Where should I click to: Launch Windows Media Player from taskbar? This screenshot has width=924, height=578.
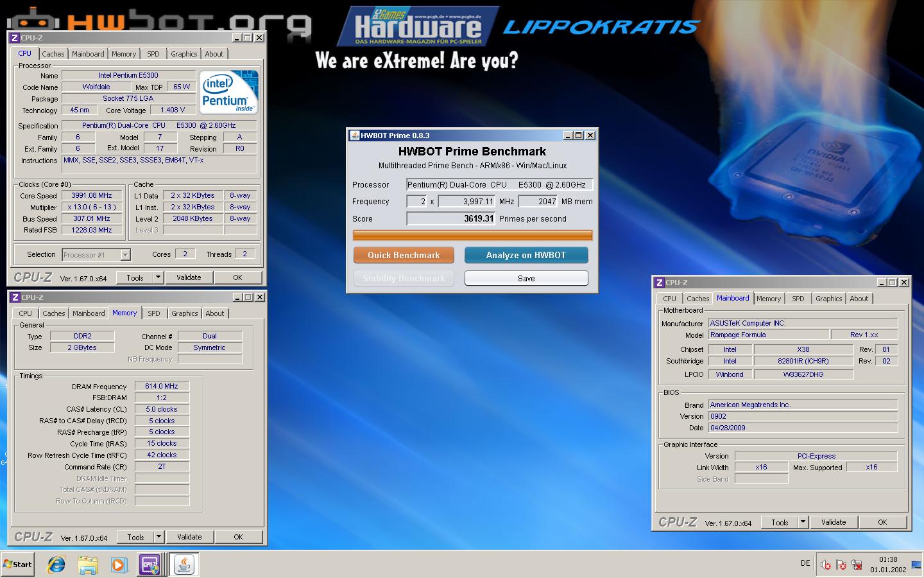[119, 565]
